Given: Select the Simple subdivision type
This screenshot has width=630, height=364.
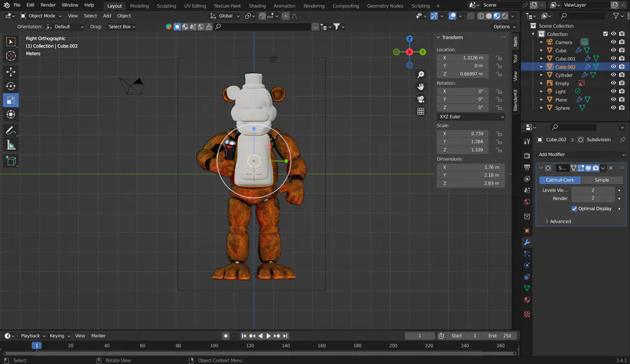Looking at the screenshot, I should pos(601,180).
